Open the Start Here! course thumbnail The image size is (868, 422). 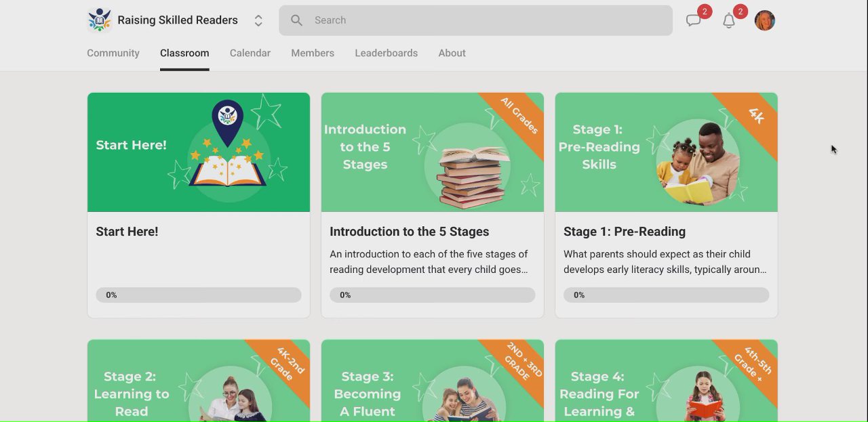[199, 152]
